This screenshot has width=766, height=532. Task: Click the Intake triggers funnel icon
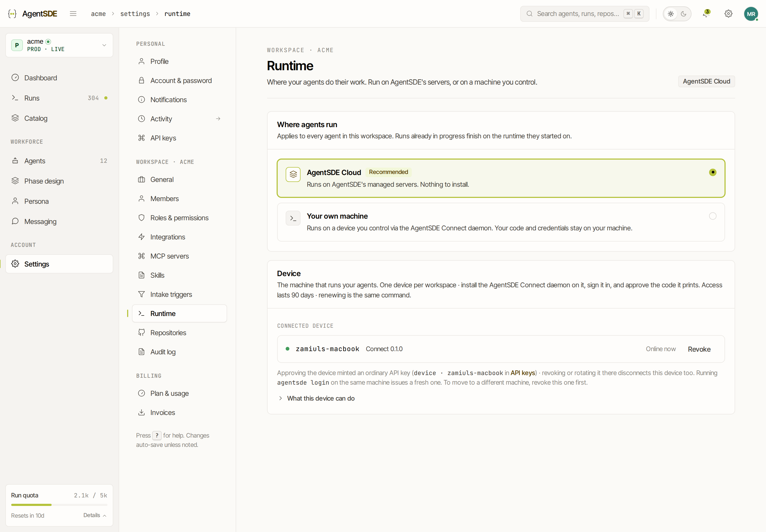[142, 294]
